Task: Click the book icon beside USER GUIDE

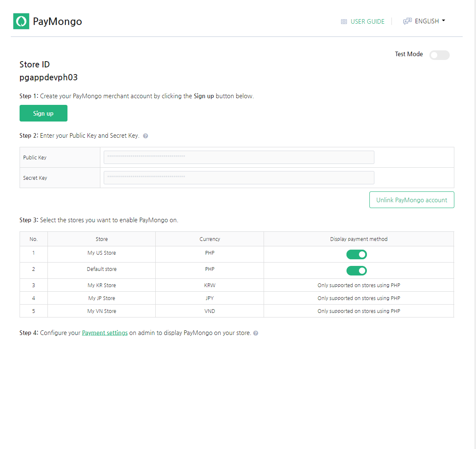Action: click(x=344, y=22)
